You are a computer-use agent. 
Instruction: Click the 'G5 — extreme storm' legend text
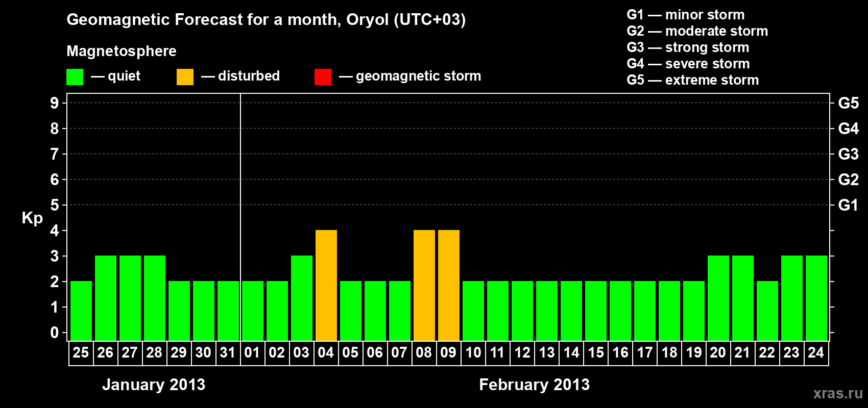click(693, 80)
